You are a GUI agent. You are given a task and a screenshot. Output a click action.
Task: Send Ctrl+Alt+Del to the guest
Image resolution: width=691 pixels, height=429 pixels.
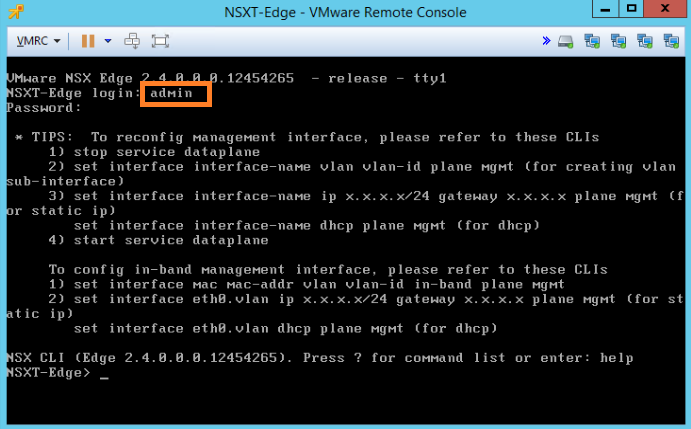pyautogui.click(x=132, y=42)
